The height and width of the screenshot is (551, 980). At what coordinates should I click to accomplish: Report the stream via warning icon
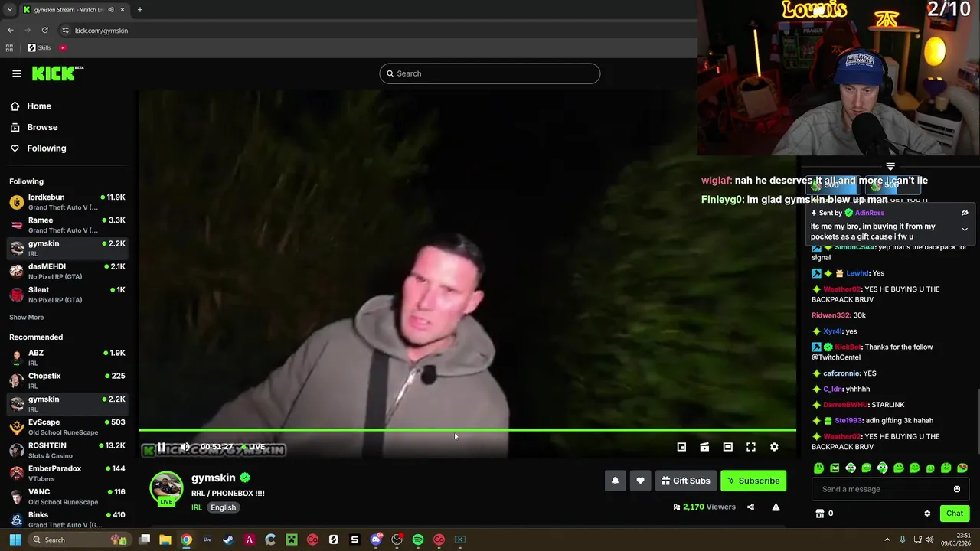[x=776, y=507]
